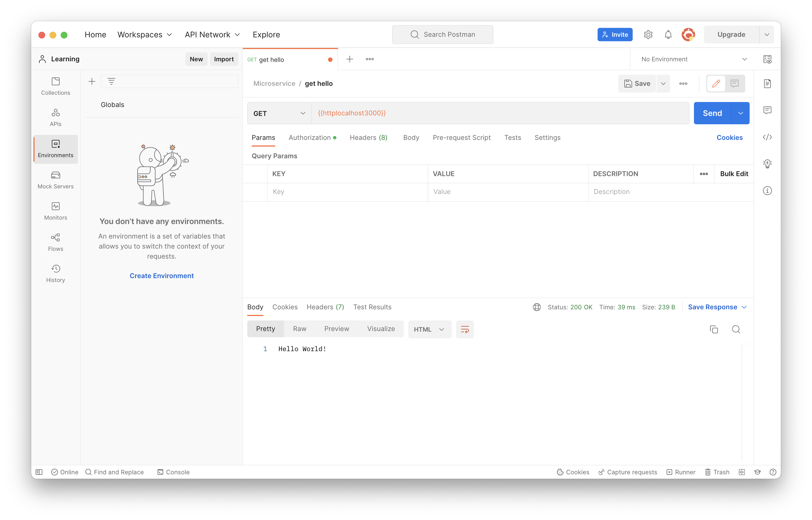Image resolution: width=812 pixels, height=520 pixels.
Task: Open the Mock Servers sidebar section
Action: pos(55,180)
